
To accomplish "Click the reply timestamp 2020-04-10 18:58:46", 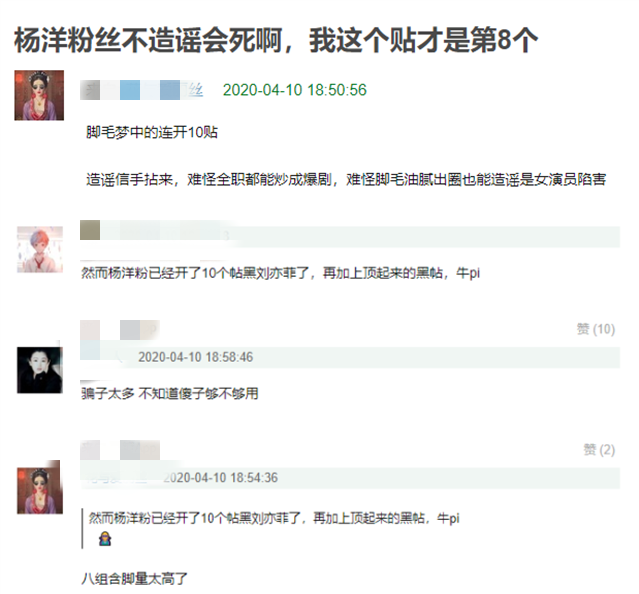I will 196,357.
